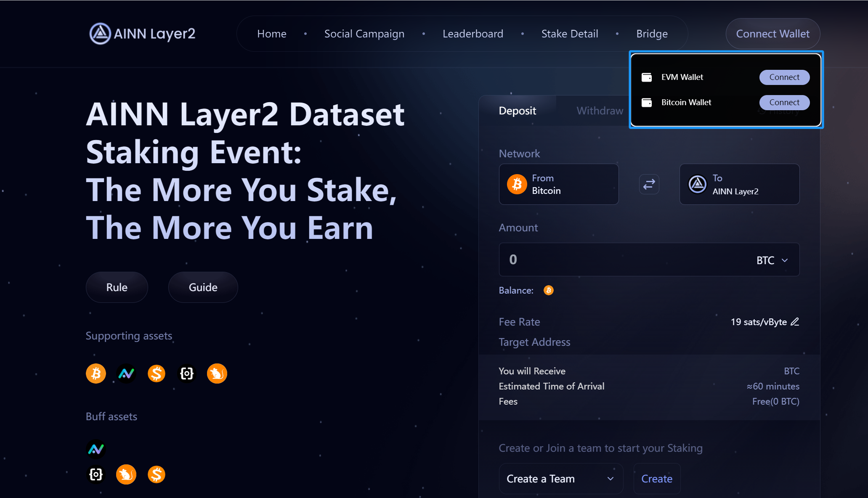
Task: Click the wave N icon under Buff assets
Action: tap(96, 449)
